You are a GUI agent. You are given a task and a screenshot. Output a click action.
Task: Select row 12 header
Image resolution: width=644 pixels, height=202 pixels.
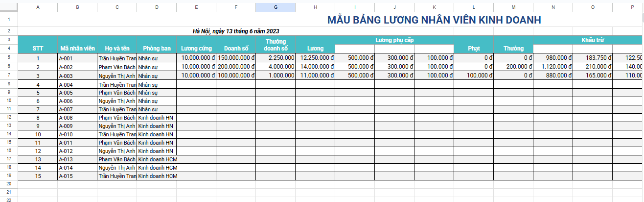pyautogui.click(x=9, y=117)
